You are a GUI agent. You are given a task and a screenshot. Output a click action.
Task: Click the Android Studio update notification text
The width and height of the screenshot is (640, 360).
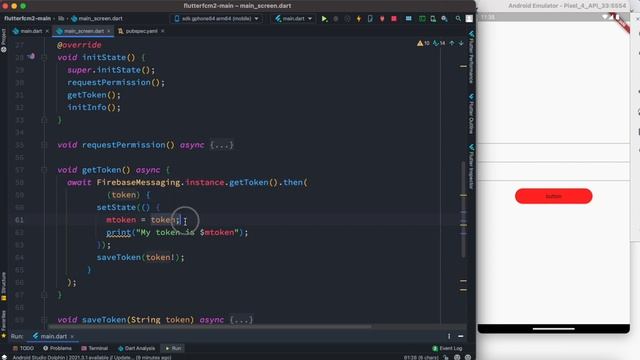(92, 357)
